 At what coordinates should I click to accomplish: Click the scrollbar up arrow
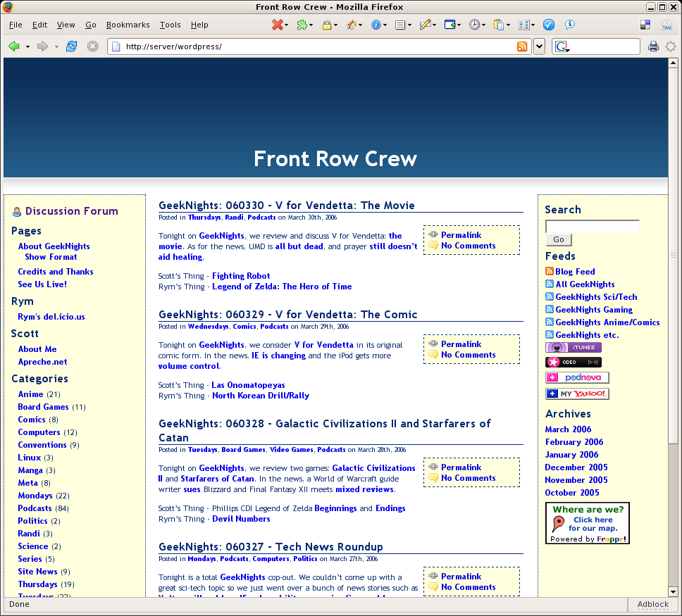673,63
